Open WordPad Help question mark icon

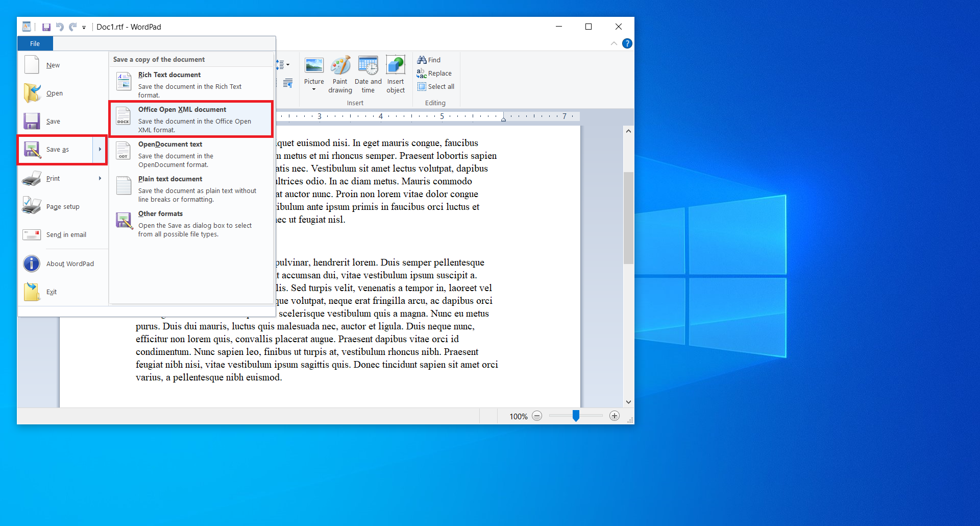pyautogui.click(x=627, y=44)
